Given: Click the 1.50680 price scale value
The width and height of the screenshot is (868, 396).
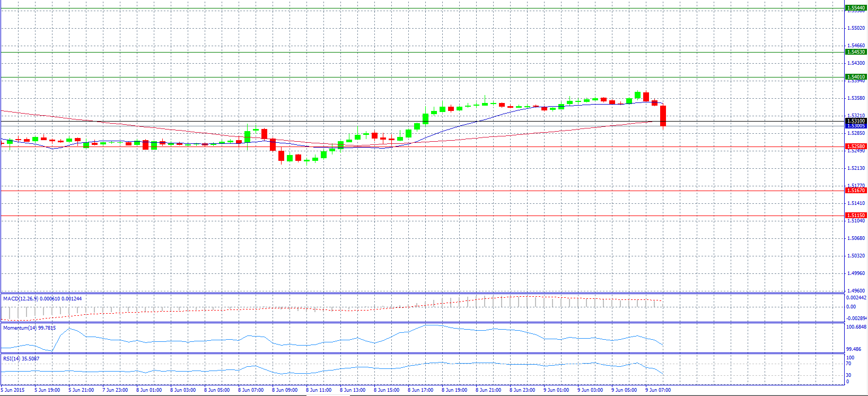Looking at the screenshot, I should [856, 238].
